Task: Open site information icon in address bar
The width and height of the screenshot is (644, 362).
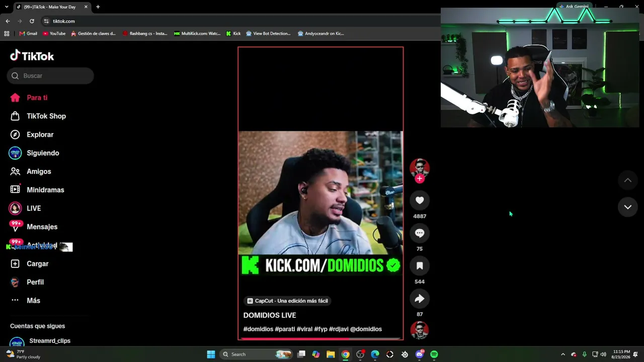Action: 46,21
